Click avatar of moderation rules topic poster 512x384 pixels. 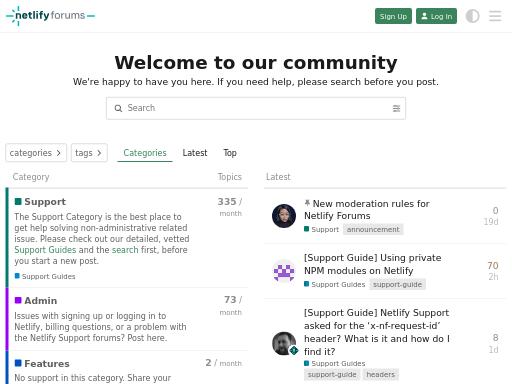[x=284, y=216]
